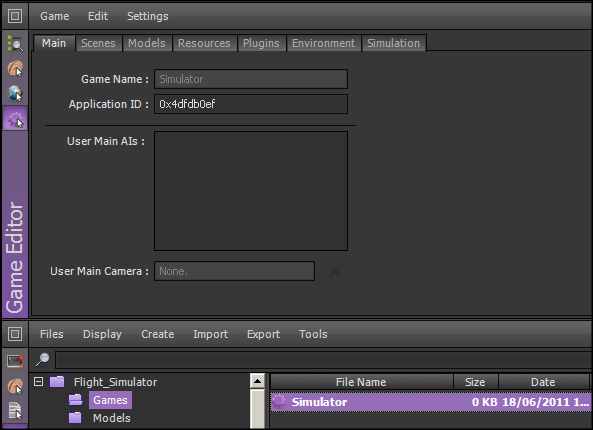Click the Simulator game gear icon in file list
This screenshot has height=430, width=593.
tap(279, 402)
